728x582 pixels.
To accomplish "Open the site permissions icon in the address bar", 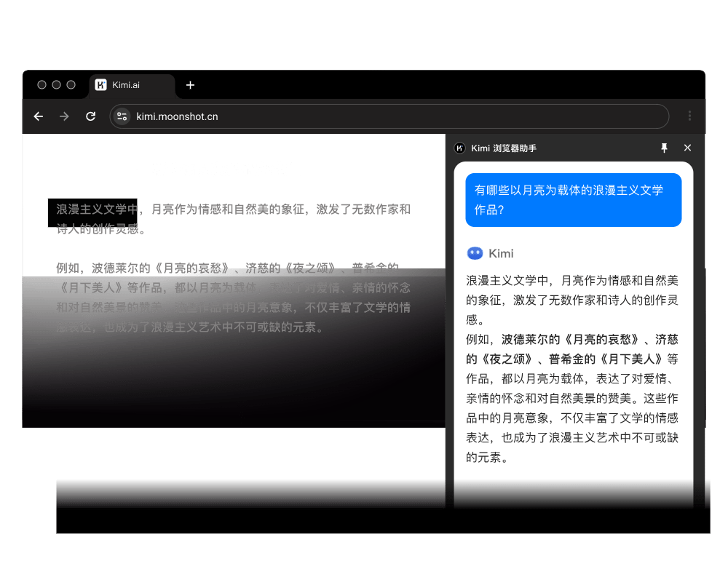I will 121,116.
